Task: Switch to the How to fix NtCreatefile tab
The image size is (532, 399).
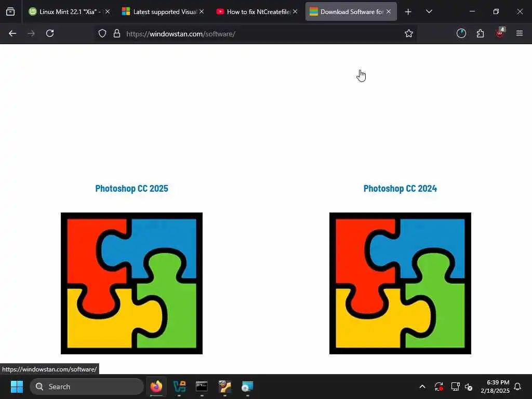Action: pos(257,11)
